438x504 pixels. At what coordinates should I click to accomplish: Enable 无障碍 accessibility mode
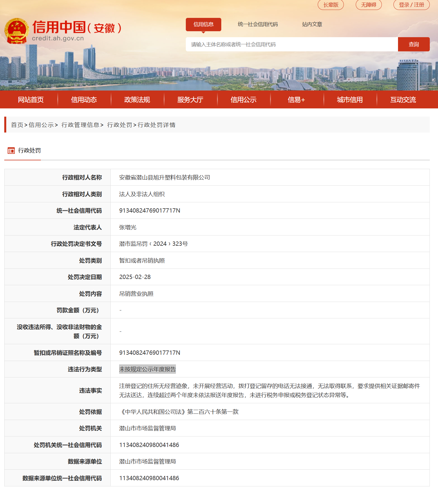click(x=368, y=5)
